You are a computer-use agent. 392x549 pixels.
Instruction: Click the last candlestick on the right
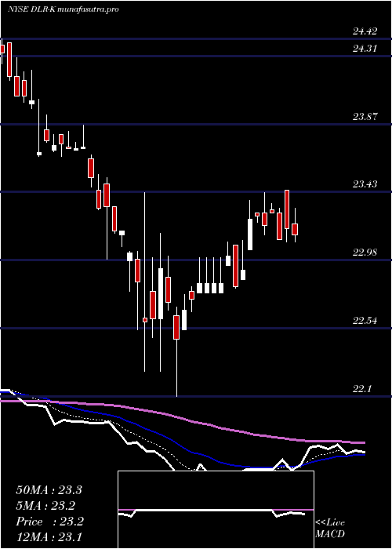pos(295,225)
